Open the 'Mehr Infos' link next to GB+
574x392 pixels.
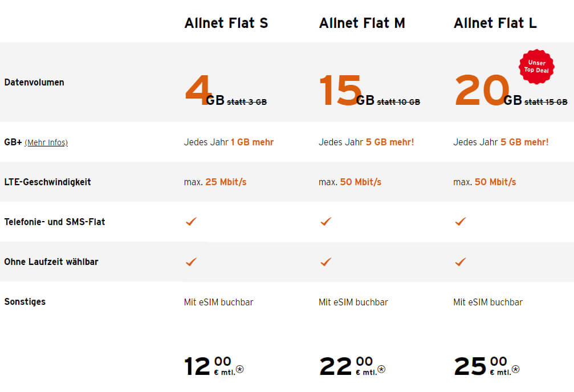point(46,142)
